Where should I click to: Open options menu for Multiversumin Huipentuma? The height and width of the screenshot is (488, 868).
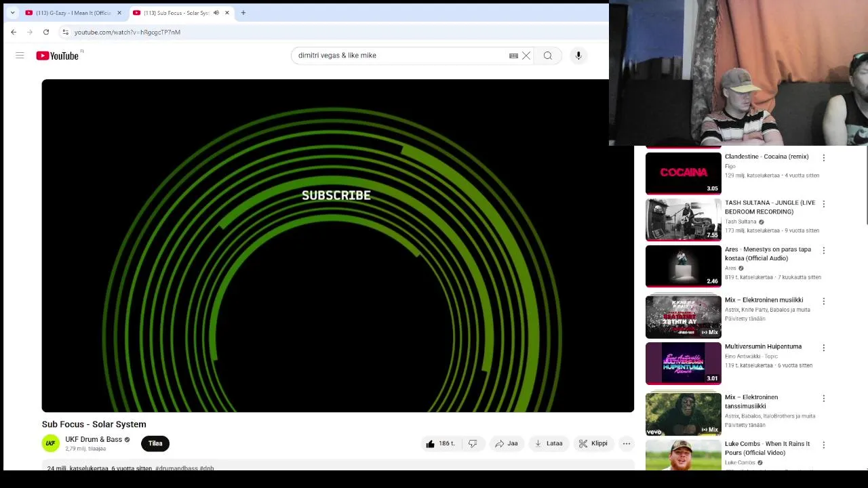click(824, 348)
